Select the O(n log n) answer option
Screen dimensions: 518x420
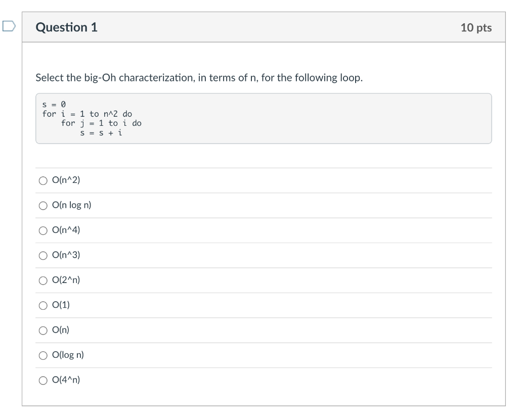(x=43, y=205)
